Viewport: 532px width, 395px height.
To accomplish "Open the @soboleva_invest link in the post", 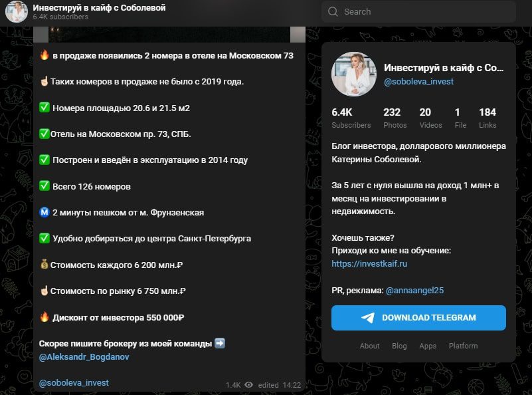I will tap(74, 383).
